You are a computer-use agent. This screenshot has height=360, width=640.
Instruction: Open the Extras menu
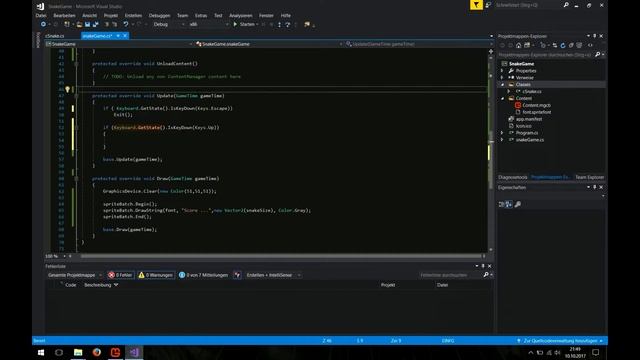click(201, 16)
